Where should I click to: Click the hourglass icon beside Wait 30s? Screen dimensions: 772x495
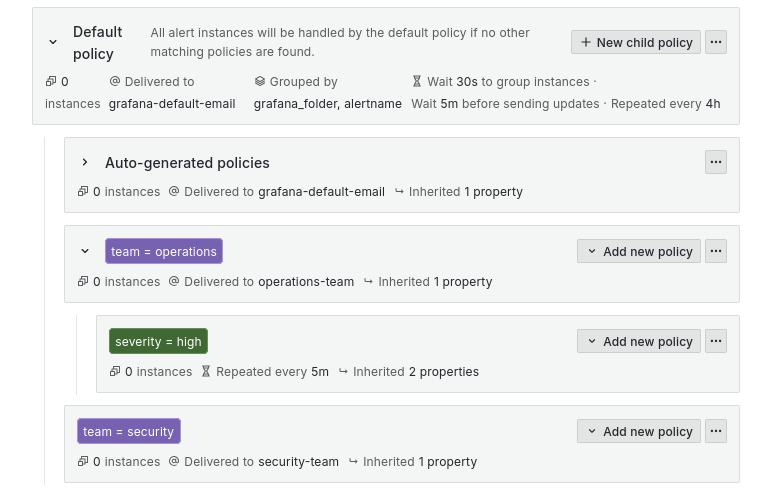(x=417, y=82)
